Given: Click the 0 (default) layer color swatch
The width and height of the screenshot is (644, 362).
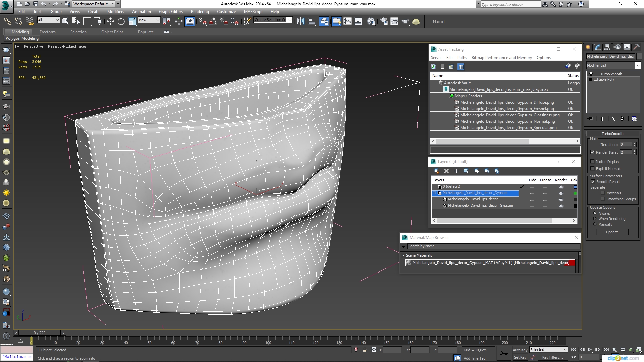Looking at the screenshot, I should (x=575, y=187).
